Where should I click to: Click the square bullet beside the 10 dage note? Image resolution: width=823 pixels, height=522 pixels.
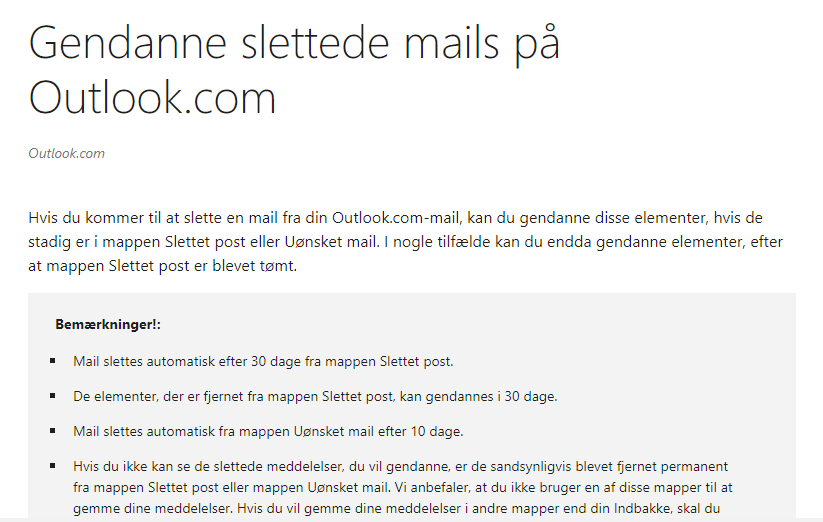click(x=52, y=431)
